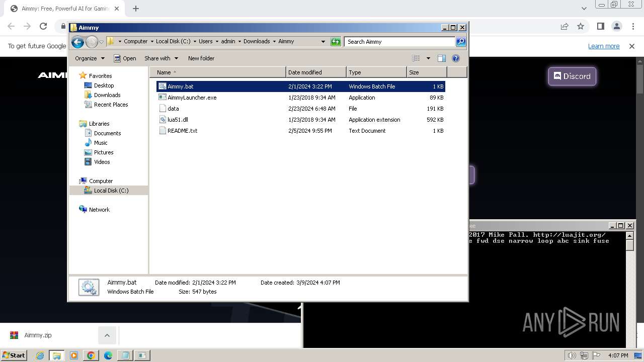Open Documents library
This screenshot has width=644, height=362.
(107, 133)
